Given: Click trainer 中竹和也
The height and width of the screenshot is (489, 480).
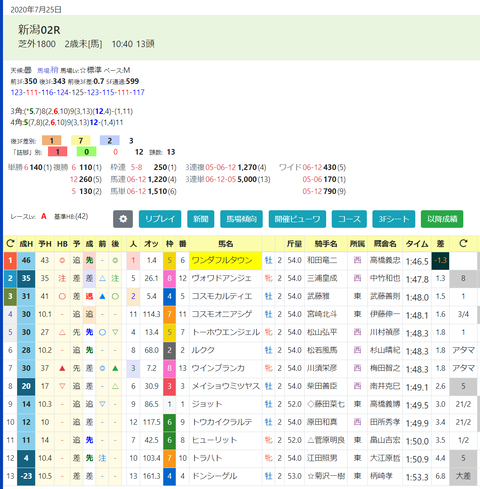Looking at the screenshot, I should 385,278.
